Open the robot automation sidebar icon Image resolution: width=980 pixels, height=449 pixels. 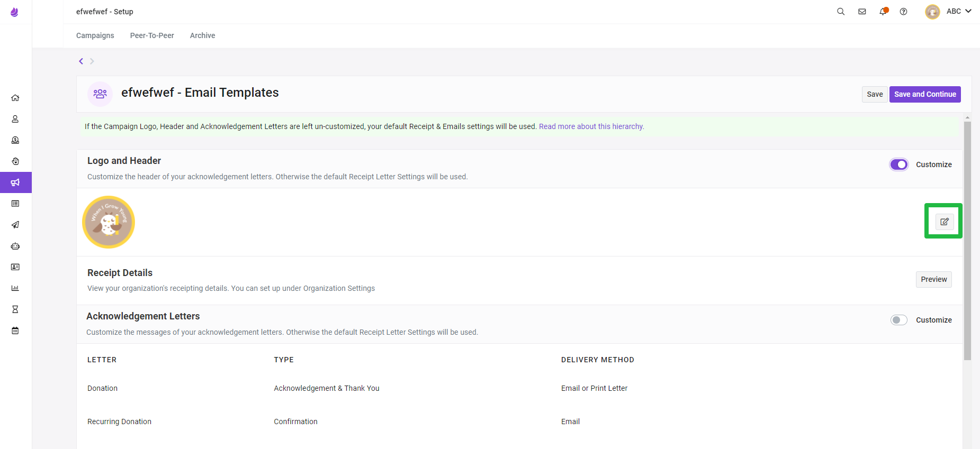tap(15, 246)
